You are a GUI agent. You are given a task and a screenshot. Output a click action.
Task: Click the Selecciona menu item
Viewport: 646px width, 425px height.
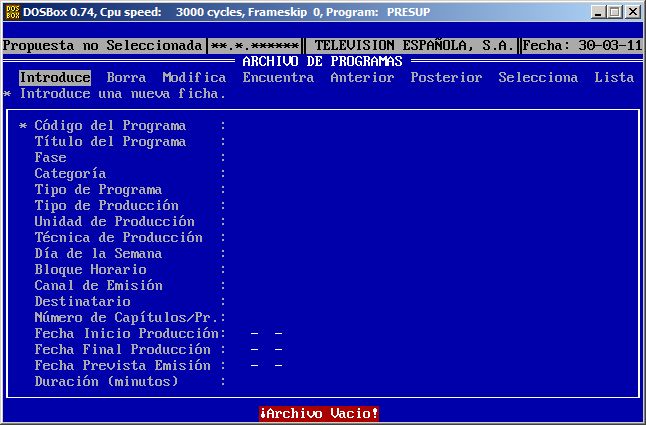tap(538, 78)
